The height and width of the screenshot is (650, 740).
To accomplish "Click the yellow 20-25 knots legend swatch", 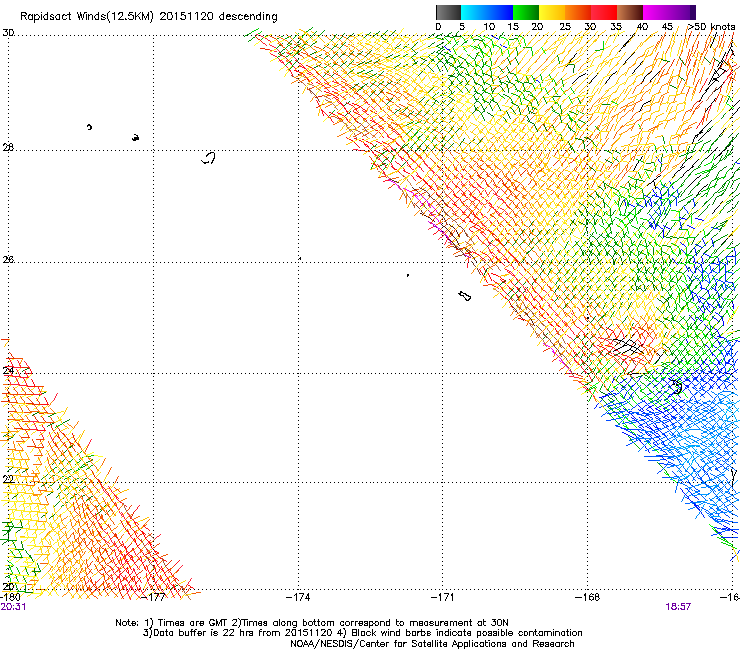I will coord(552,12).
